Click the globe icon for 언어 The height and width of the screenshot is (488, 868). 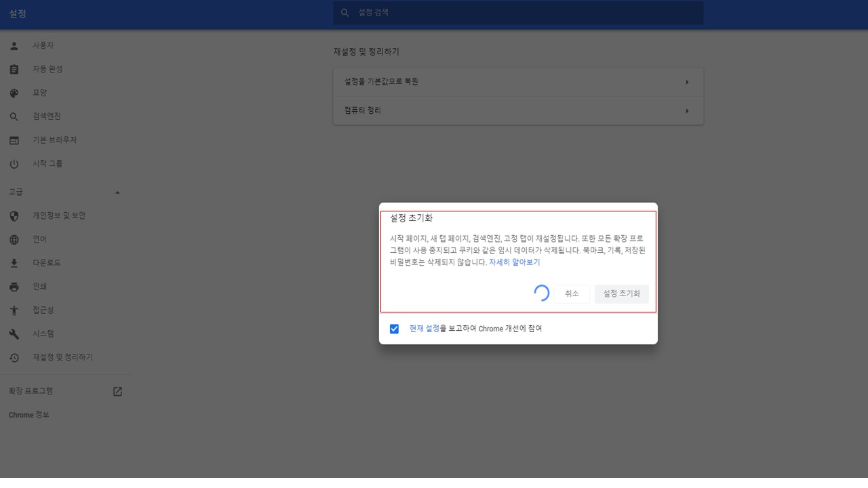coord(14,239)
